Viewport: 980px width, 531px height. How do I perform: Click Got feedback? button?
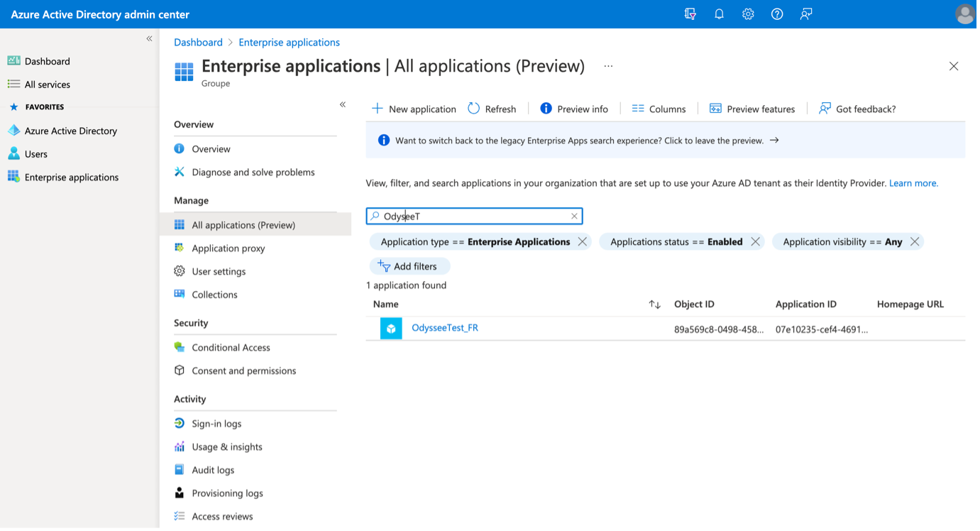857,109
